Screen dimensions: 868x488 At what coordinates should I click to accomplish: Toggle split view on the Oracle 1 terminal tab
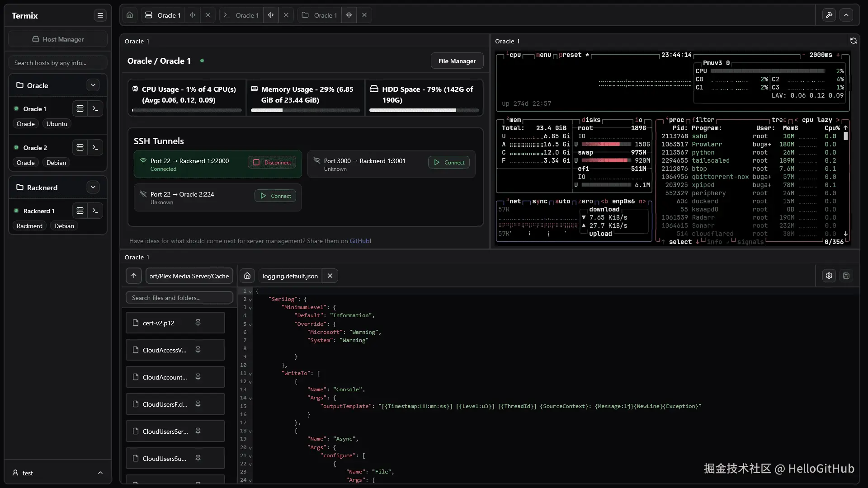point(271,15)
